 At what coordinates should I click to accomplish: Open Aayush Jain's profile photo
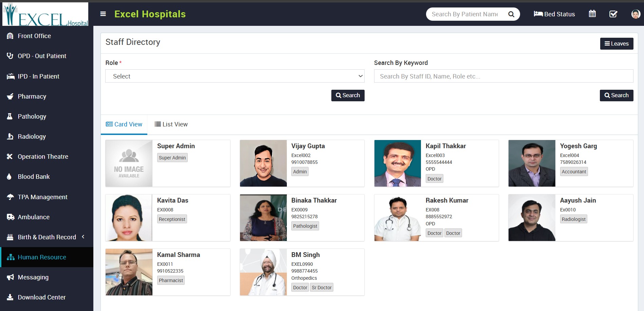click(x=532, y=218)
